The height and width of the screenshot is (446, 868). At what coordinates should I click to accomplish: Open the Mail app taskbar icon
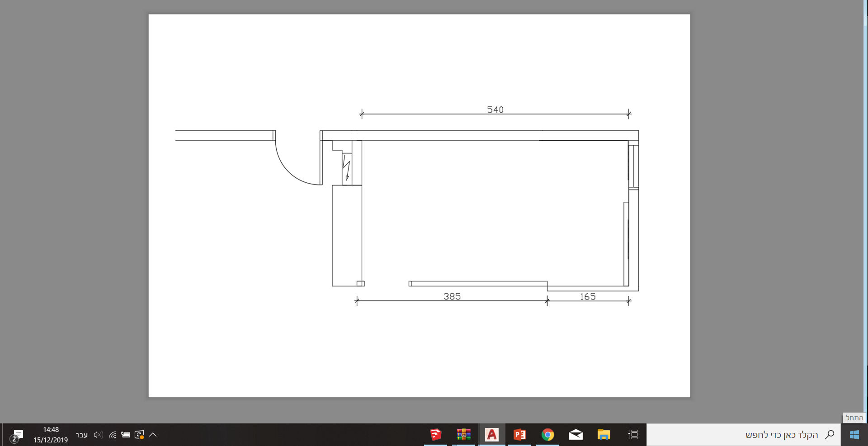tap(576, 435)
